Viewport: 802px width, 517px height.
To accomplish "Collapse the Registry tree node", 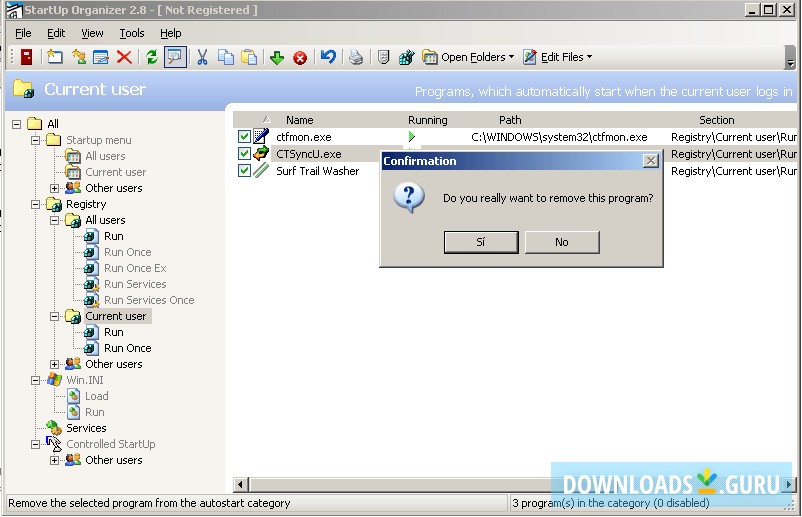I will (35, 204).
